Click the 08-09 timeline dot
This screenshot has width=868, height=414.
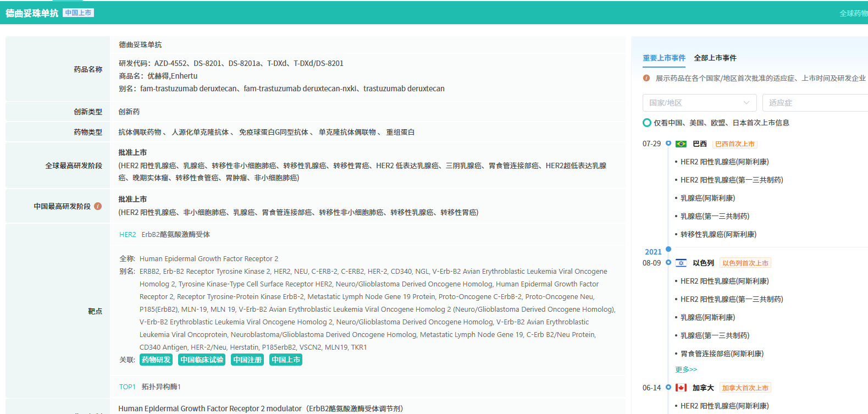[x=668, y=263]
